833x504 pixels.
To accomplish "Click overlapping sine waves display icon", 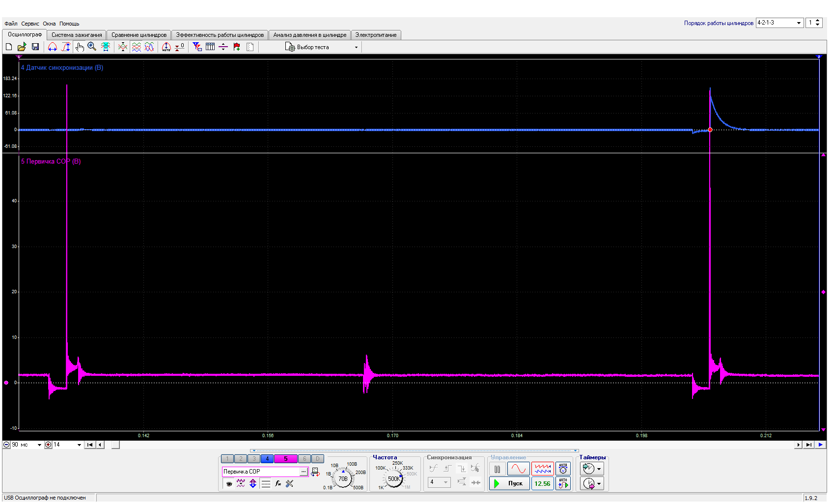I will (149, 47).
